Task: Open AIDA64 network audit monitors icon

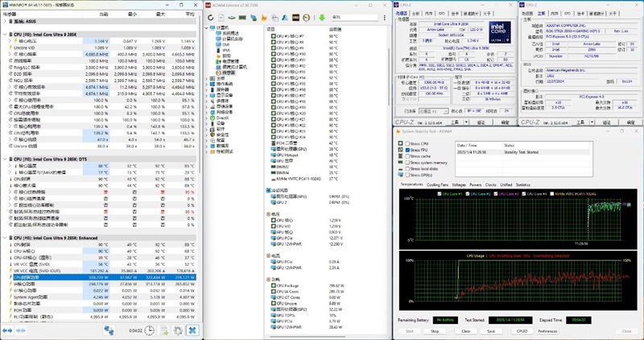Action: 254,18
